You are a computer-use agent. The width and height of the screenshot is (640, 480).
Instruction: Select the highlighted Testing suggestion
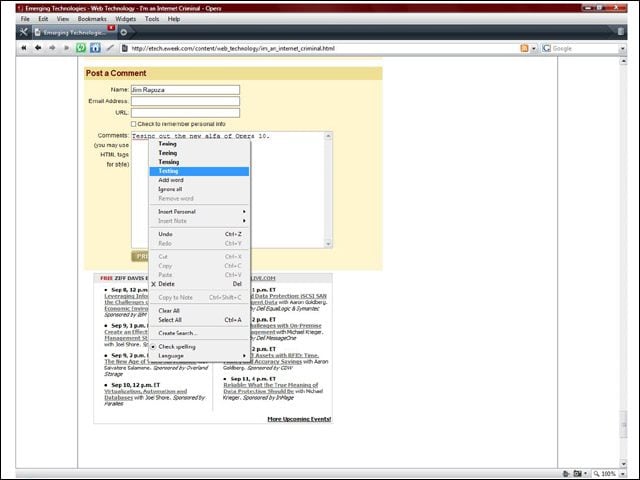199,171
